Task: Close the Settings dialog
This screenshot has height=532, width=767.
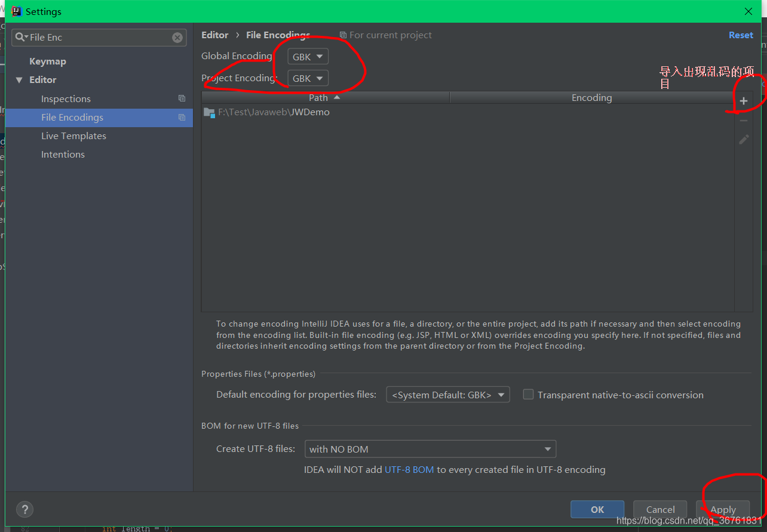Action: point(748,11)
